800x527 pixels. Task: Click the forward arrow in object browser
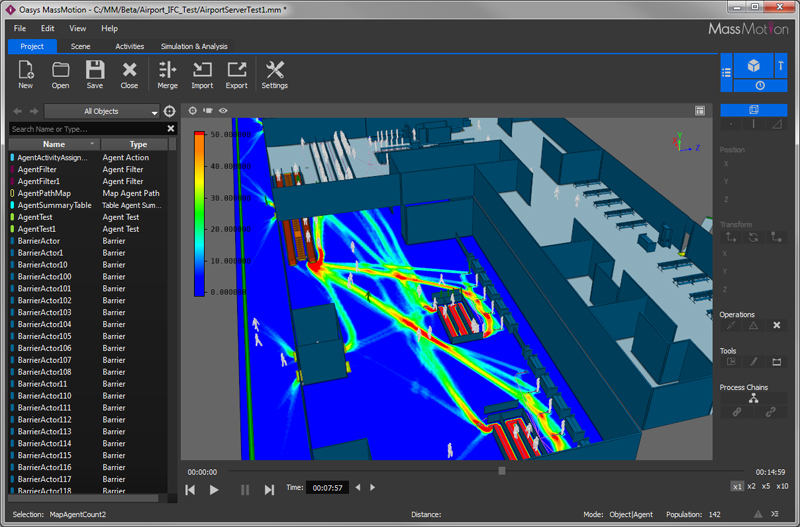[x=34, y=111]
